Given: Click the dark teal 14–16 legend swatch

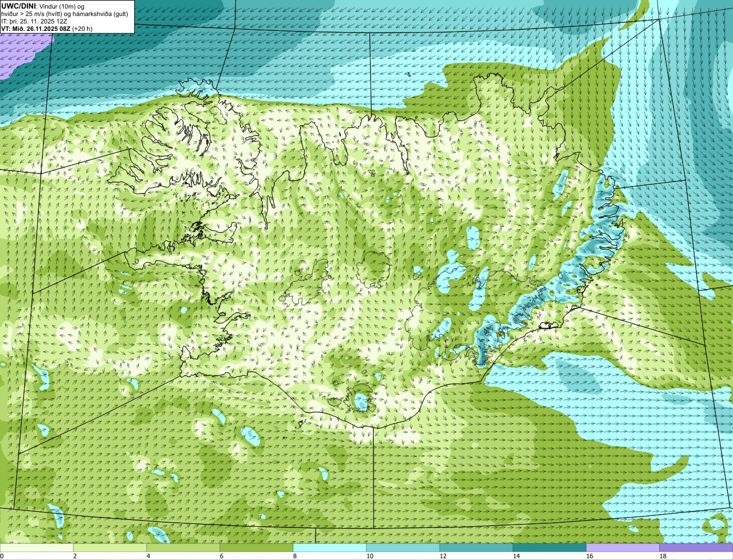Looking at the screenshot, I should click(x=550, y=547).
